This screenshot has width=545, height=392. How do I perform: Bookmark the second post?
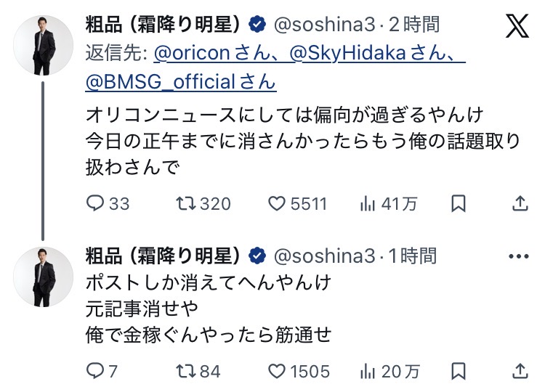459,372
